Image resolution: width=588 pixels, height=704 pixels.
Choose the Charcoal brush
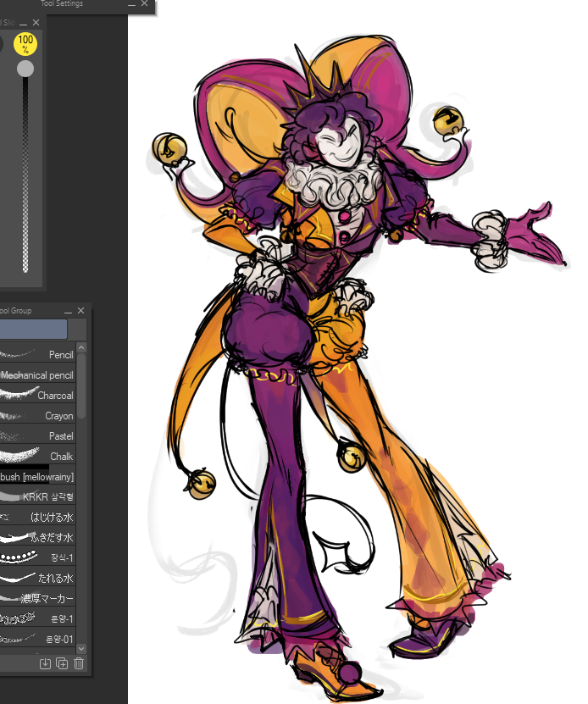[37, 395]
